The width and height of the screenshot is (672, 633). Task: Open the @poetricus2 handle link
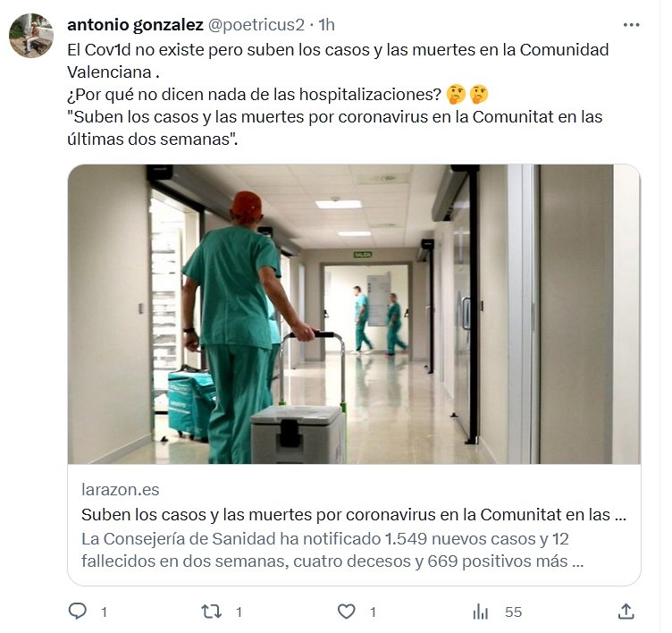(256, 25)
